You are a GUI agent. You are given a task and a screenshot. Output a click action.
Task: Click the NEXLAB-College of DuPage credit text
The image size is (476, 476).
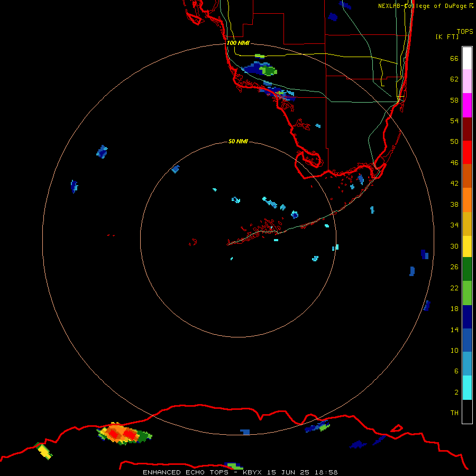coord(426,6)
